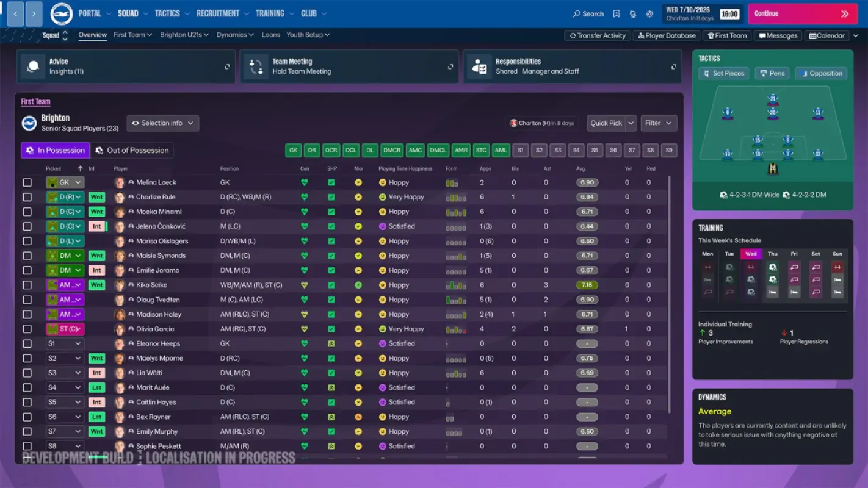Select the STC position filter chip
Image resolution: width=868 pixels, height=488 pixels.
482,150
